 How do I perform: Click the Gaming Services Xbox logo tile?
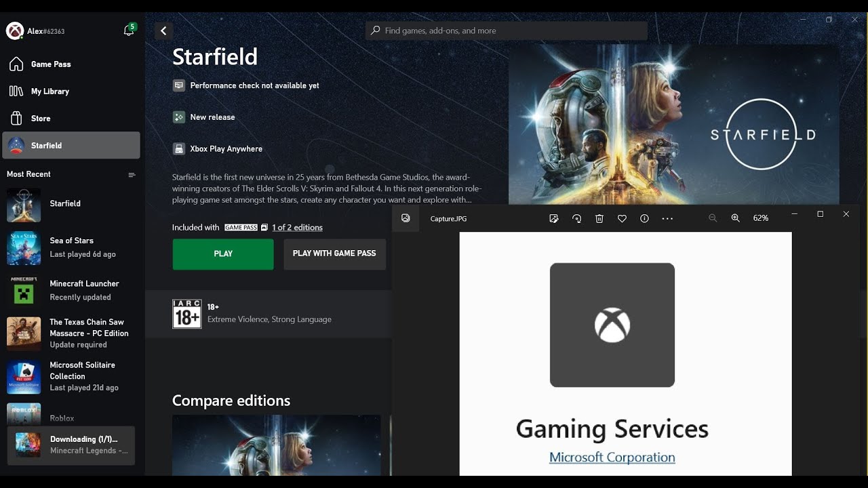click(x=612, y=325)
